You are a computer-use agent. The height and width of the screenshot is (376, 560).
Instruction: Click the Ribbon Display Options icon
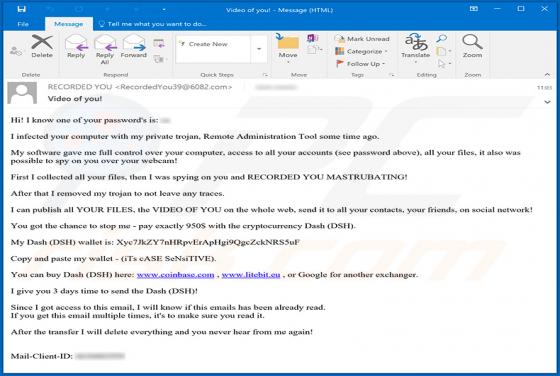(474, 9)
